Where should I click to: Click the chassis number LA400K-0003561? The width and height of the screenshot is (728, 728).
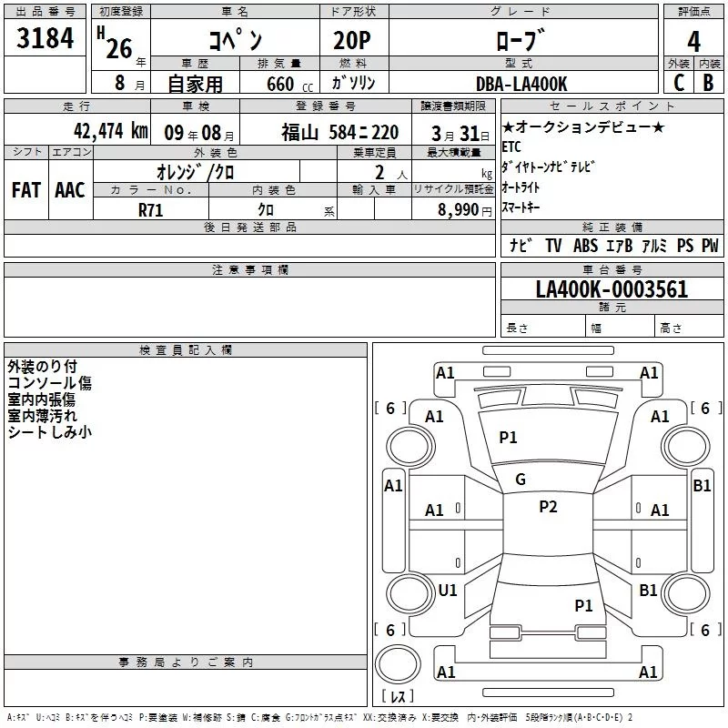(x=612, y=288)
